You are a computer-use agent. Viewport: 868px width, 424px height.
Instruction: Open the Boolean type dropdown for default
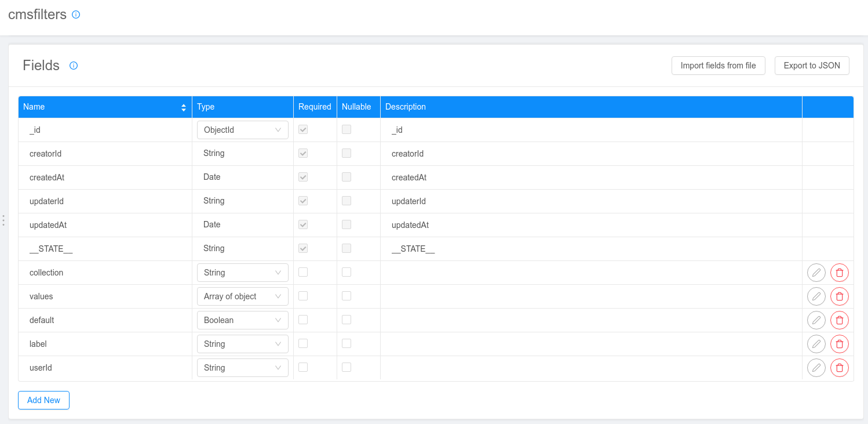point(242,320)
